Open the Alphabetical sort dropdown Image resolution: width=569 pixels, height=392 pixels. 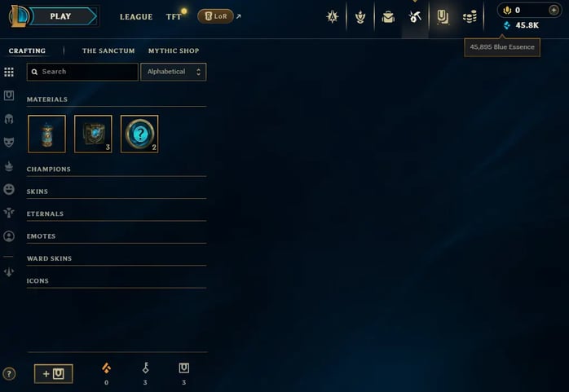(174, 72)
